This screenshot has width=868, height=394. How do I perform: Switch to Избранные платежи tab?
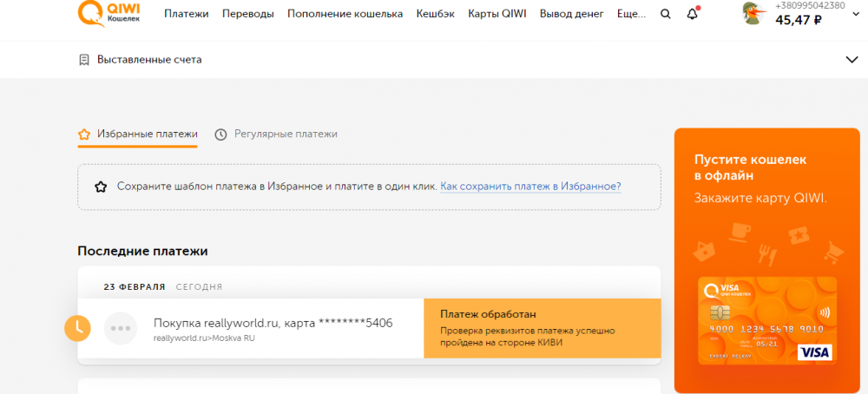(x=137, y=135)
